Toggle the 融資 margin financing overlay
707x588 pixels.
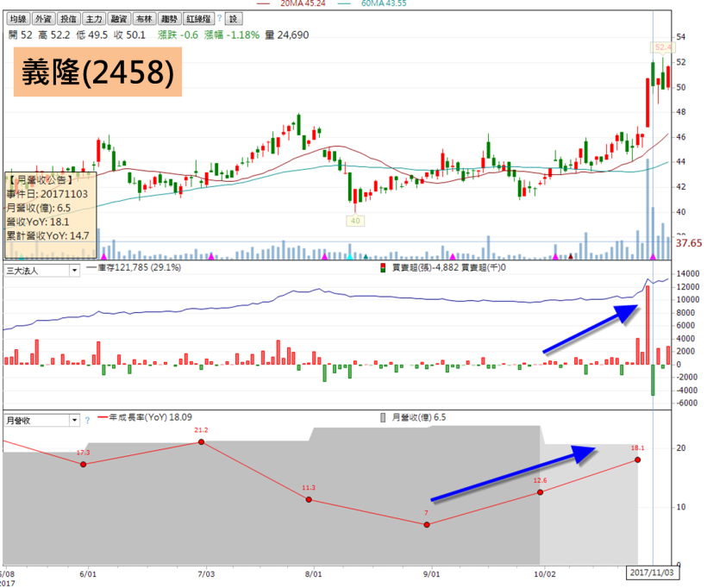119,19
